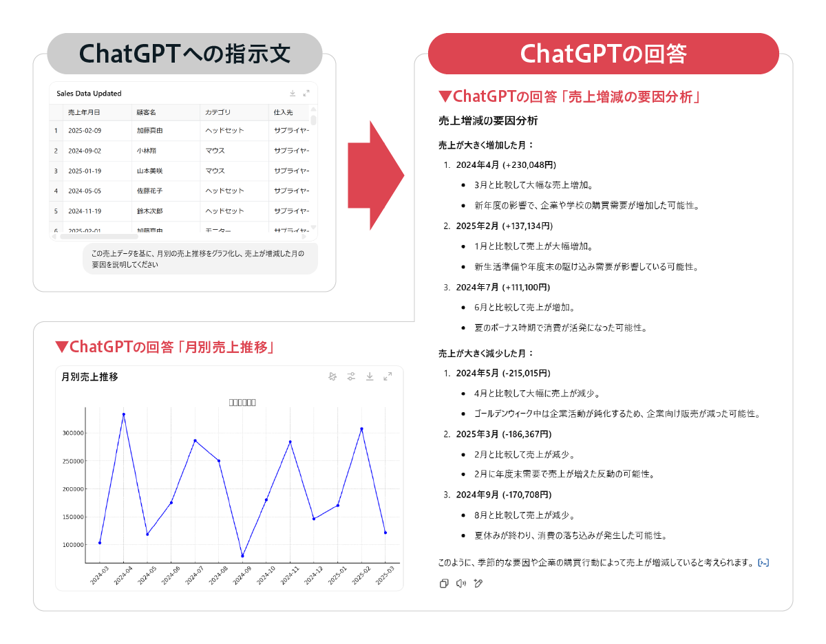Click the 300000 y-axis label

[x=72, y=433]
